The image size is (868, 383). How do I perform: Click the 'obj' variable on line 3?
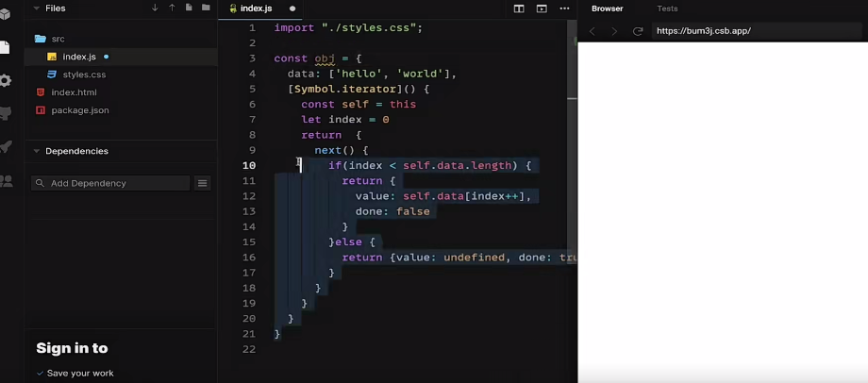pos(325,58)
